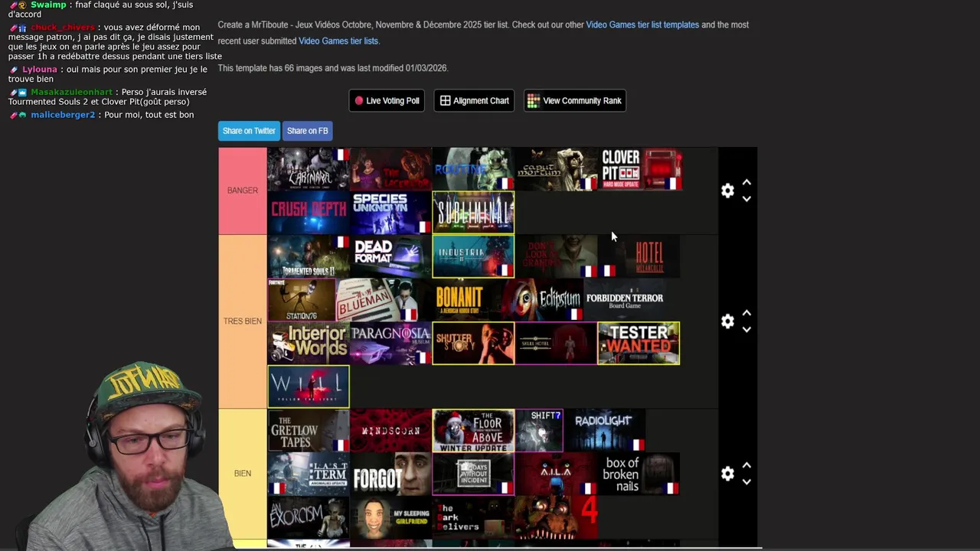Select the Skull Hotel thumbnail
Image resolution: width=980 pixels, height=551 pixels.
pos(556,343)
